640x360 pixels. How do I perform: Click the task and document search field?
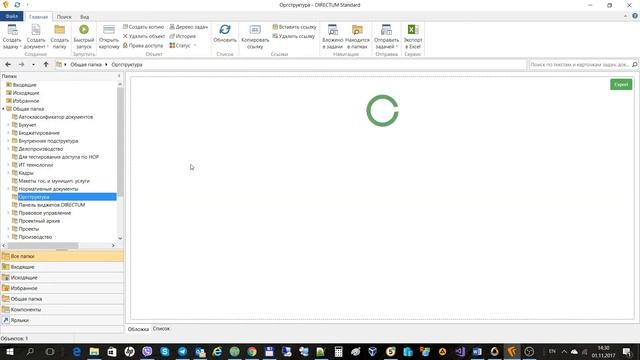tap(580, 64)
